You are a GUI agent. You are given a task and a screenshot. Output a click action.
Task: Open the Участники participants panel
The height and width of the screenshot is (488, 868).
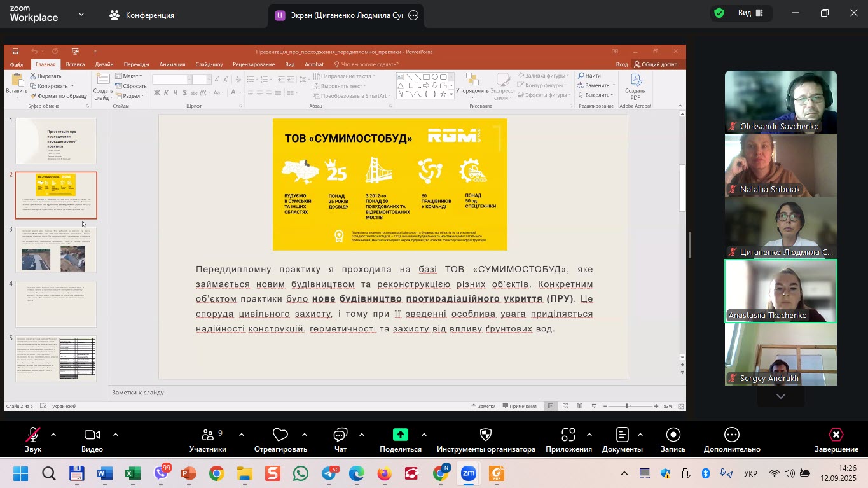pyautogui.click(x=208, y=440)
